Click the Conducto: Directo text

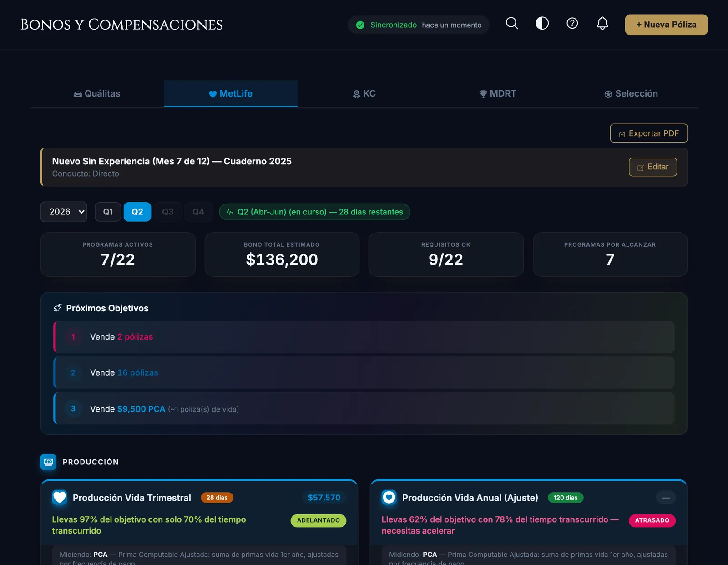86,173
